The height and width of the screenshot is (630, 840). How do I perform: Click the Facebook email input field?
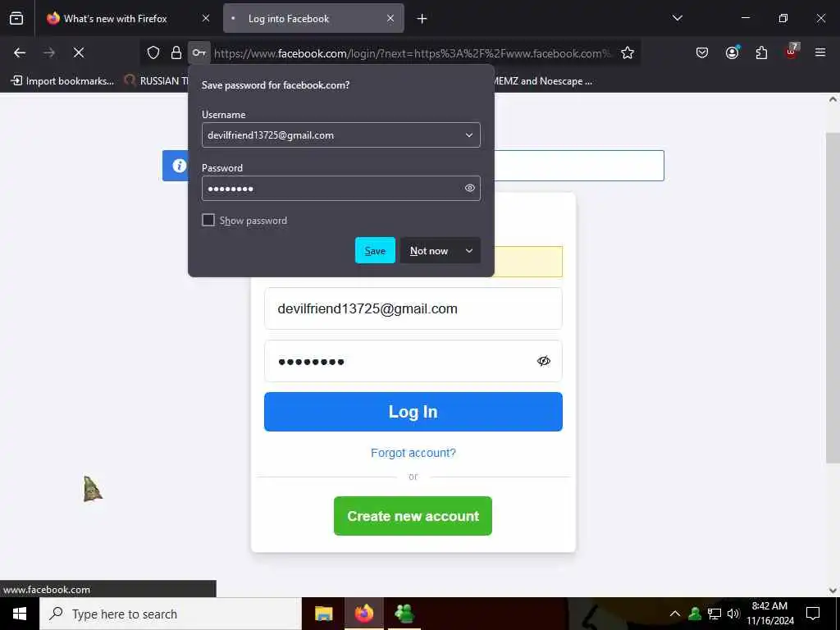click(x=413, y=308)
